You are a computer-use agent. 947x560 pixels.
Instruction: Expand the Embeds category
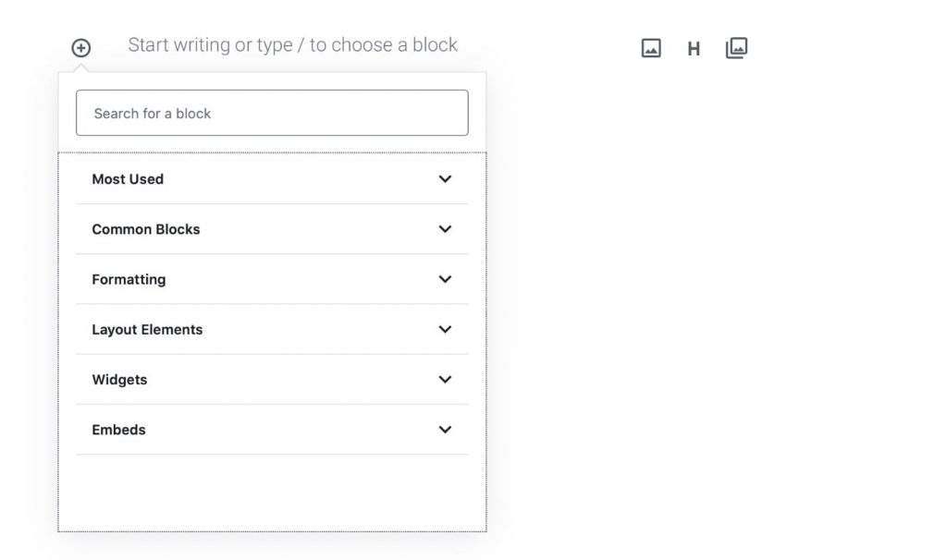445,429
